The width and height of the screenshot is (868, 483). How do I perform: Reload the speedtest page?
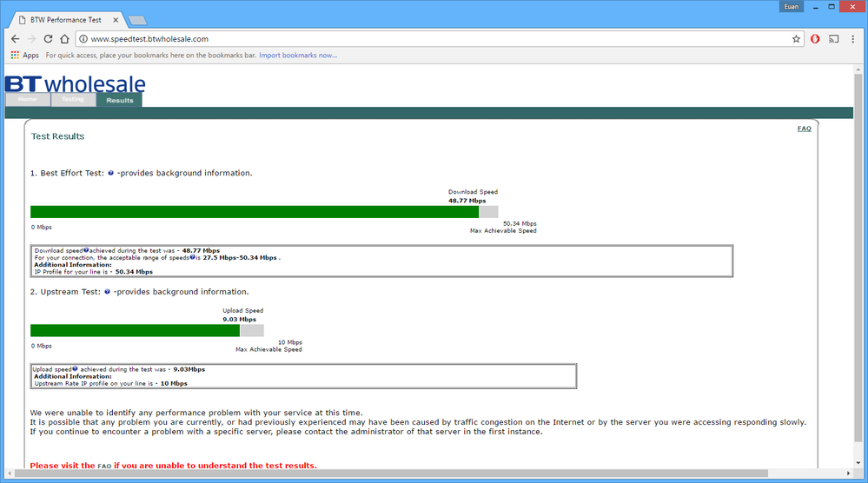tap(48, 39)
